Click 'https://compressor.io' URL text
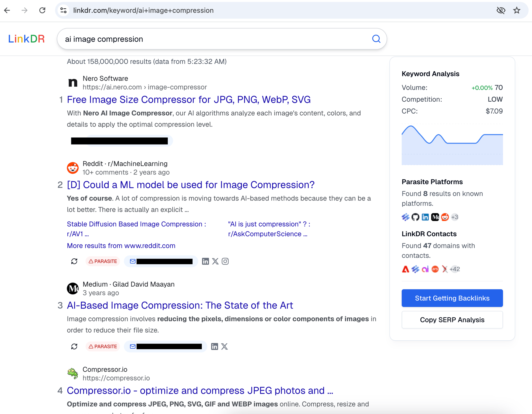The height and width of the screenshot is (414, 532). 116,378
